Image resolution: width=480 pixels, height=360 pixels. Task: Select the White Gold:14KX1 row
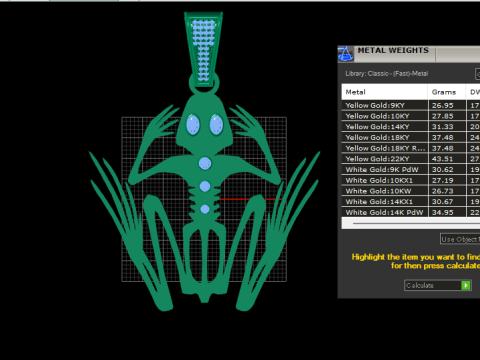tap(411, 202)
